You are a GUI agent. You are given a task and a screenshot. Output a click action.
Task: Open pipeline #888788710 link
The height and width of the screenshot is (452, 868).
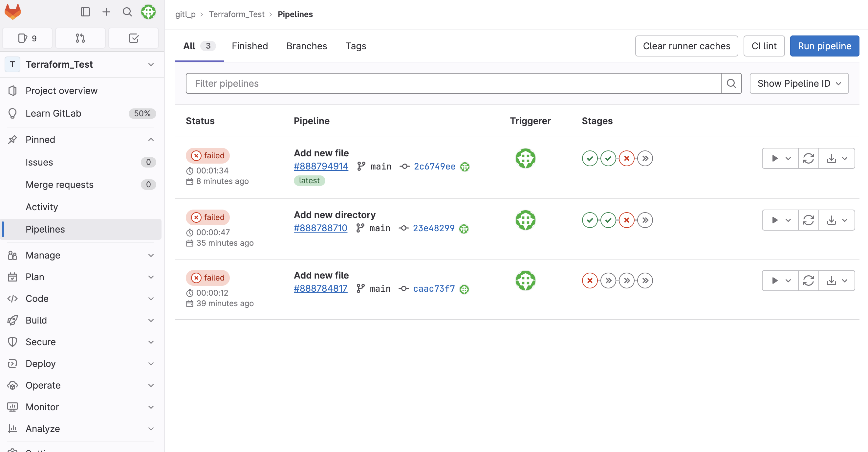320,228
